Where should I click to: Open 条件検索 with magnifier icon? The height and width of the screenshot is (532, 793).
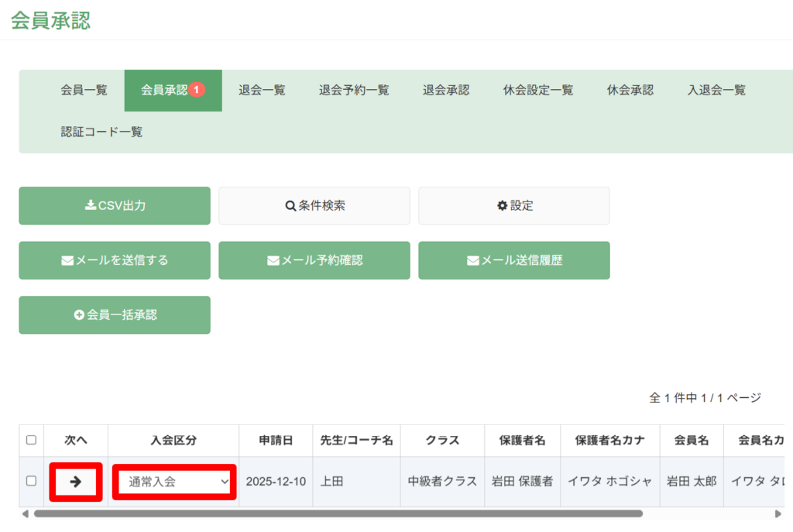tap(314, 206)
